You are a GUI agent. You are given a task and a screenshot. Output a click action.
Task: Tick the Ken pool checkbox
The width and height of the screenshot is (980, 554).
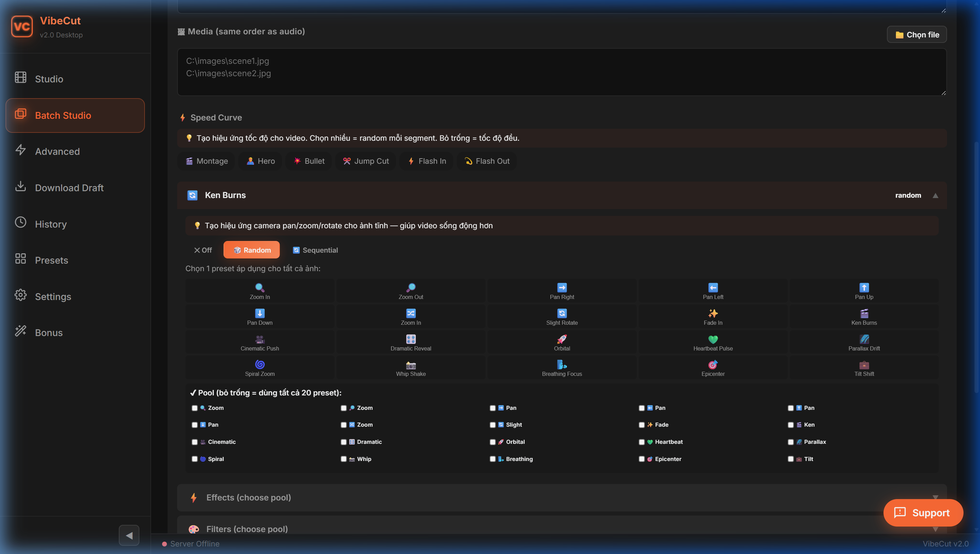790,425
